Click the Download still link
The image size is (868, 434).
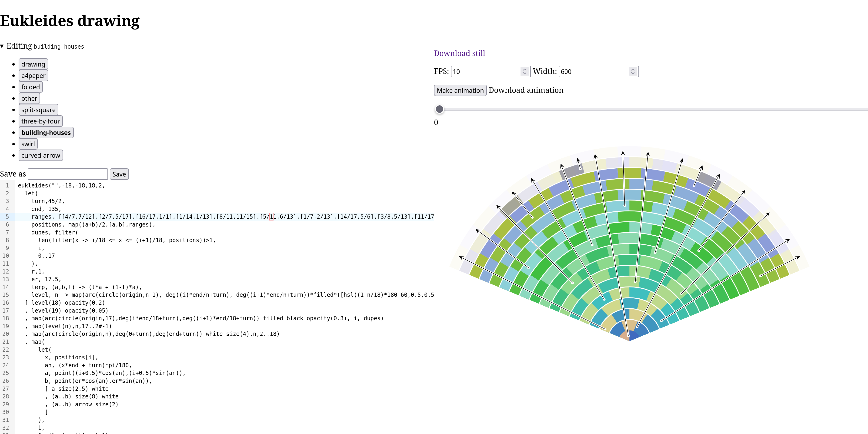click(459, 53)
